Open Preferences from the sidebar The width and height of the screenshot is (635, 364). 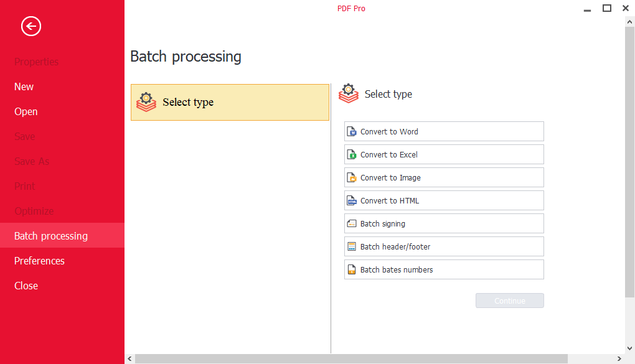pos(62,261)
